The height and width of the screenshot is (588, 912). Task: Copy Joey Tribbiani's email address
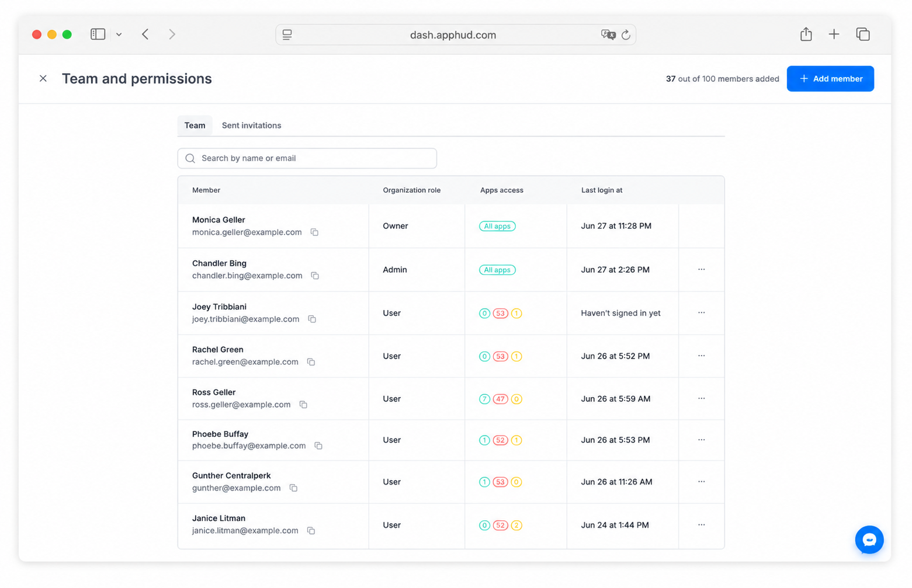tap(312, 319)
